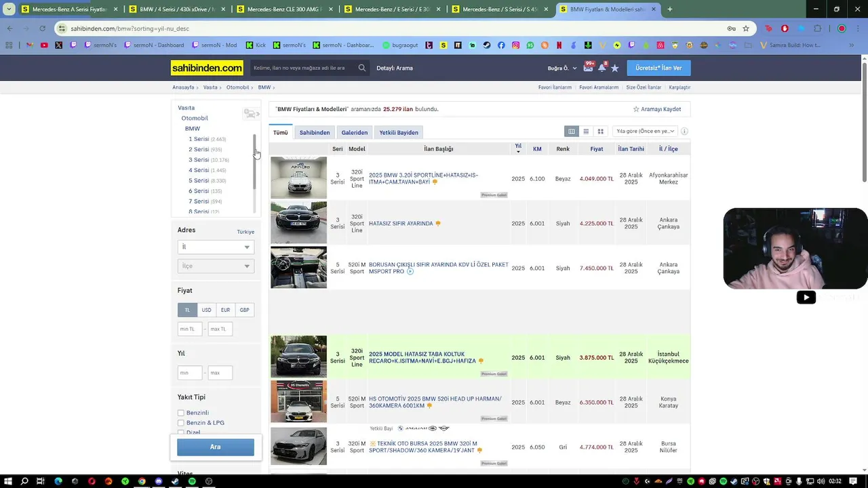
Task: Click the sorting info icon
Action: pos(684,131)
